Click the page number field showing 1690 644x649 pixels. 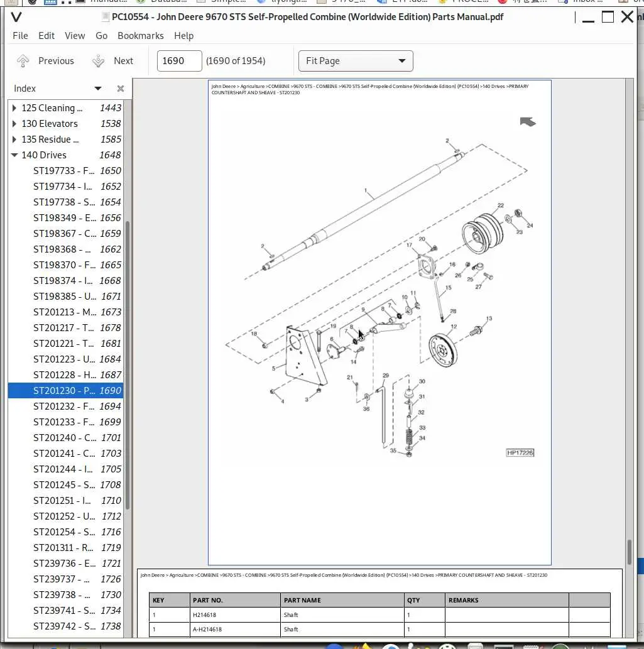pos(179,61)
